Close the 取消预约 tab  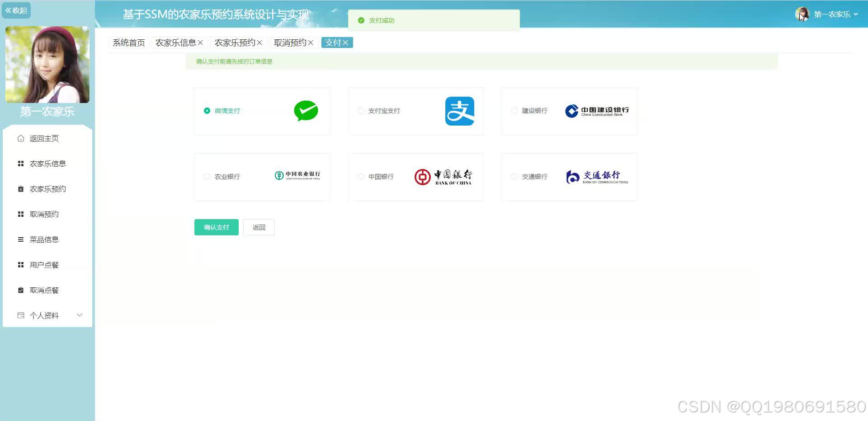coord(311,42)
